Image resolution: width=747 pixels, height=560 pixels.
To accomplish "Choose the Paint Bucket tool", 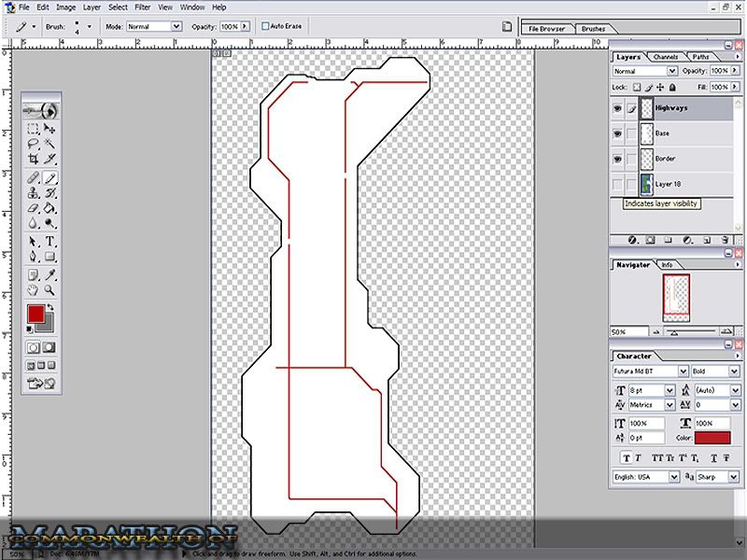I will click(50, 208).
